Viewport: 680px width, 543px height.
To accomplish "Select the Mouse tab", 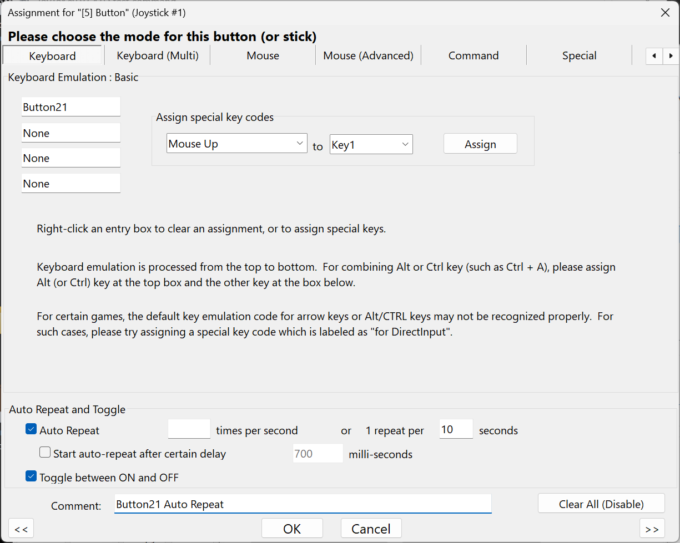I will [263, 56].
